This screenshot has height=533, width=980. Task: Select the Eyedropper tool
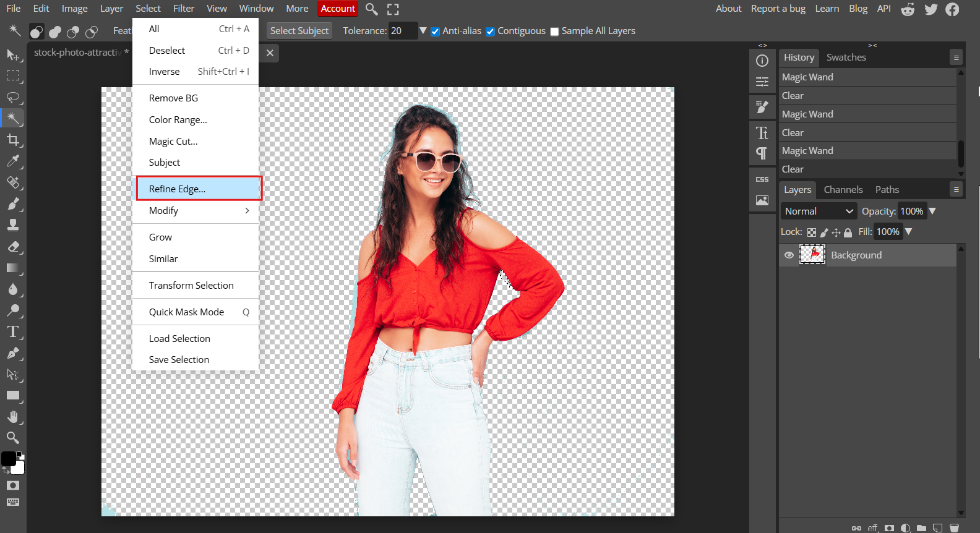(x=12, y=161)
